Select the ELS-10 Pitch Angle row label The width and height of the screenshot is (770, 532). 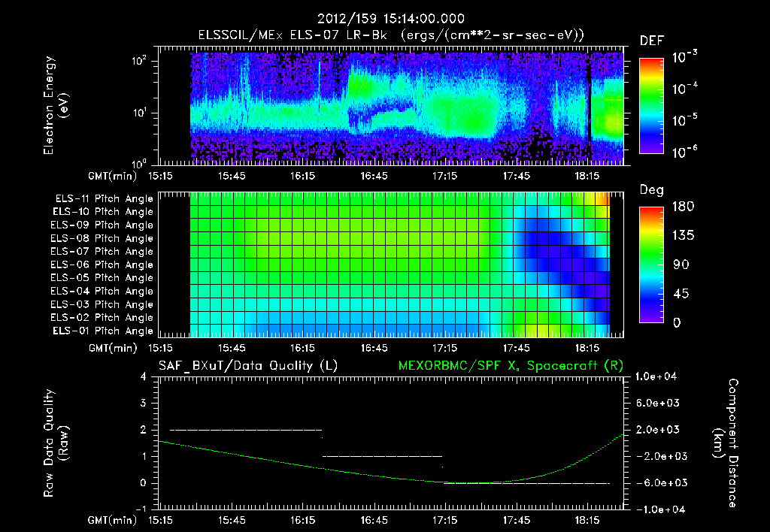[102, 212]
